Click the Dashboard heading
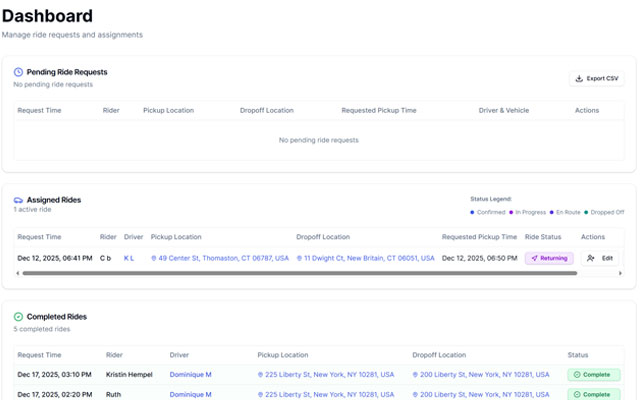The image size is (640, 400). [x=47, y=16]
